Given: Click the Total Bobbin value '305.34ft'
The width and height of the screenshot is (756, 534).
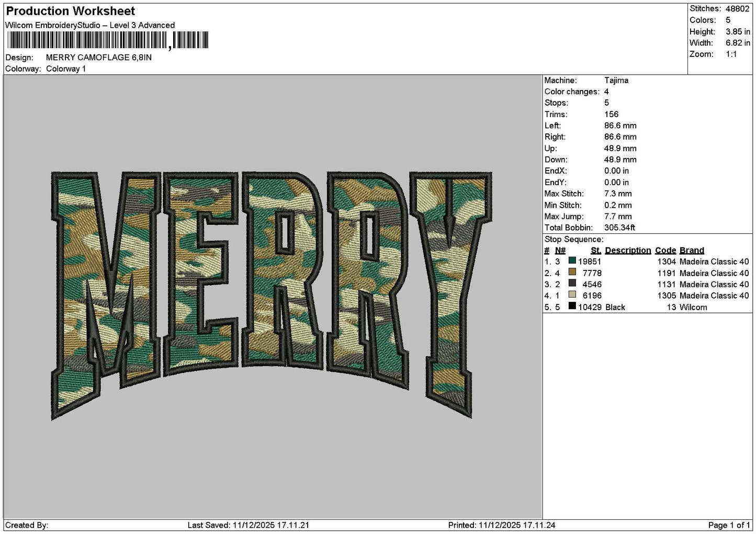Looking at the screenshot, I should [620, 228].
